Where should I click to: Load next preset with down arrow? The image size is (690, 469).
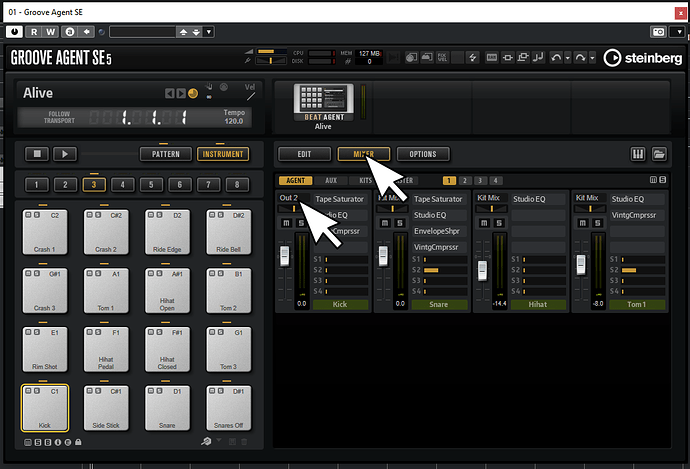(x=196, y=32)
